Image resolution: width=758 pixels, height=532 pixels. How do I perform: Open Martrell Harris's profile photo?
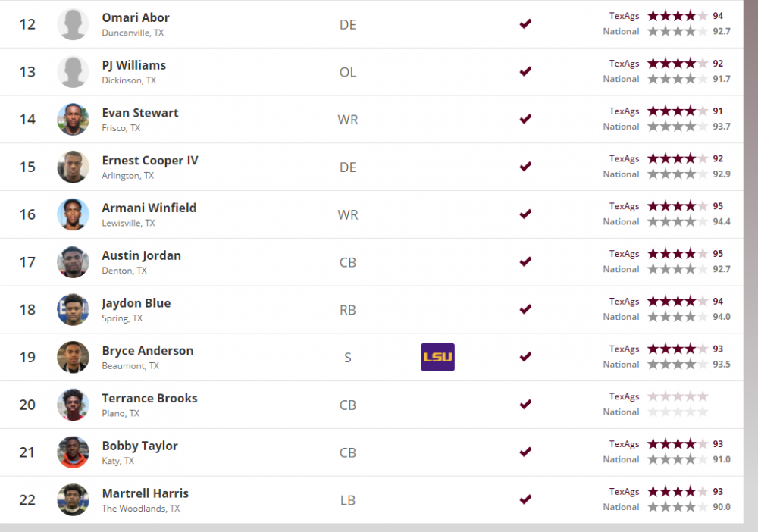pyautogui.click(x=73, y=499)
